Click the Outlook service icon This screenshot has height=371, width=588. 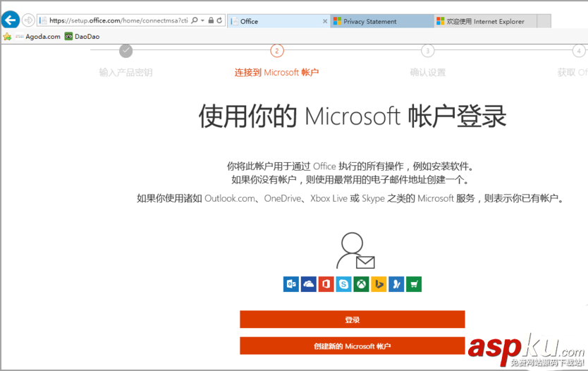[x=291, y=284]
